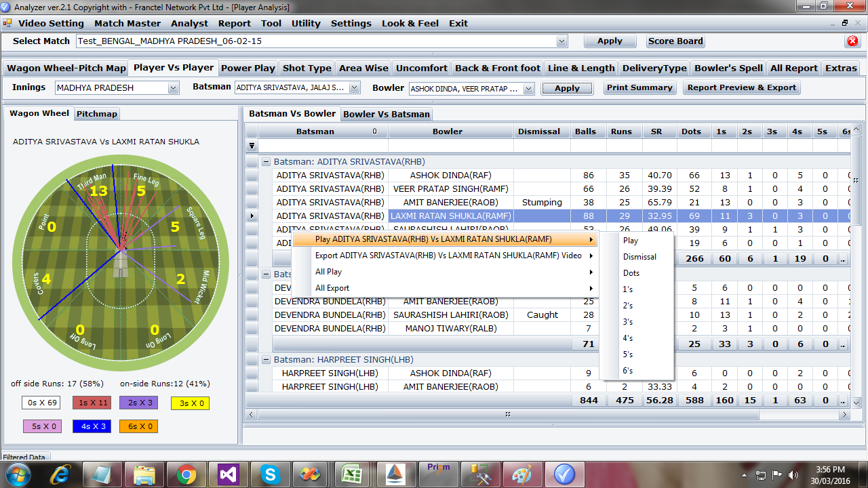Click the white 0s X 69 legend swatch
Viewport: 868px width, 488px height.
pyautogui.click(x=41, y=403)
